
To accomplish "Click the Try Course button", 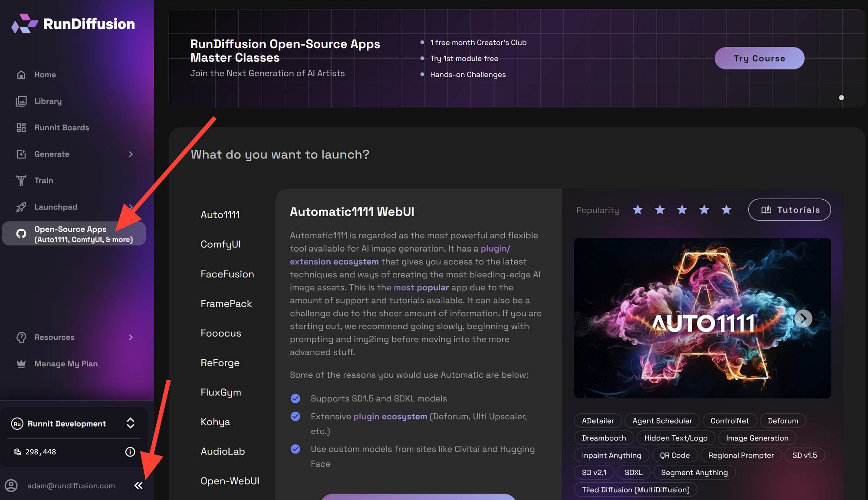I will [x=759, y=58].
